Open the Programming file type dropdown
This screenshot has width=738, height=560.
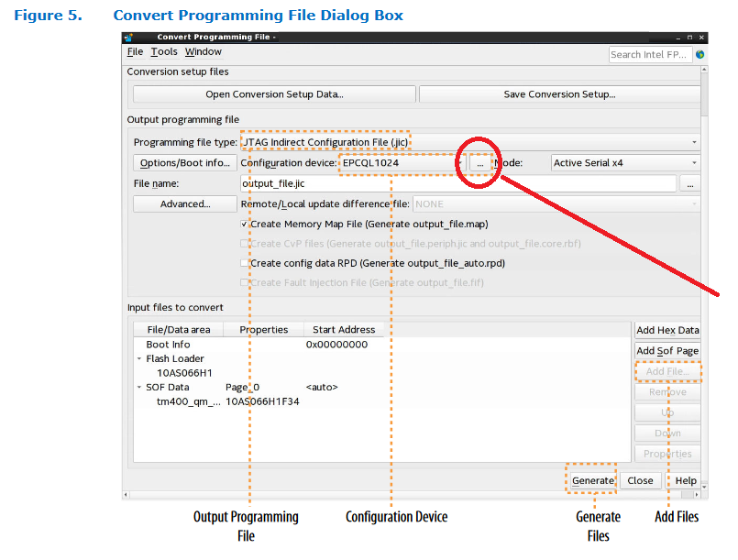(469, 142)
